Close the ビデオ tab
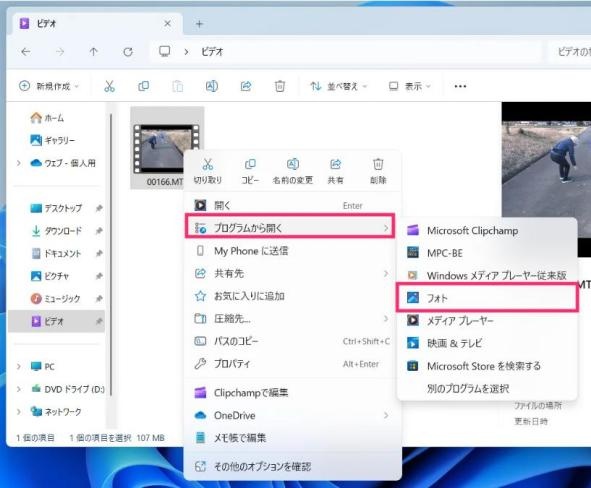591x488 pixels. click(x=167, y=24)
